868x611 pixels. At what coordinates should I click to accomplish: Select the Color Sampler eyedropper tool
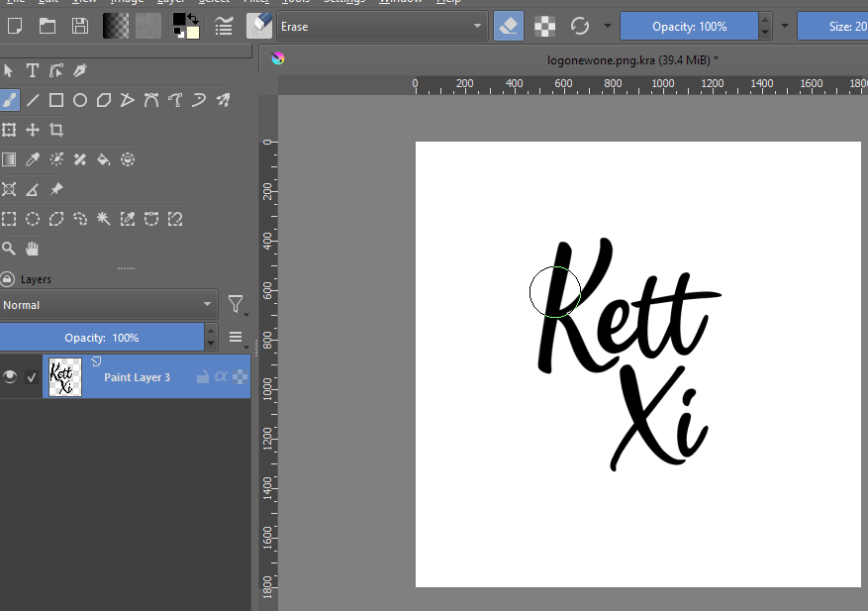click(33, 159)
